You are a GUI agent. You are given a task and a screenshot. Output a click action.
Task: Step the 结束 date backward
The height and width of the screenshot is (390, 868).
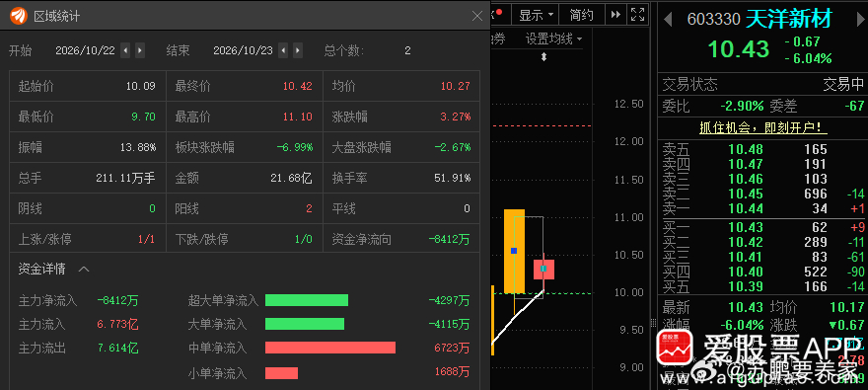pyautogui.click(x=283, y=50)
